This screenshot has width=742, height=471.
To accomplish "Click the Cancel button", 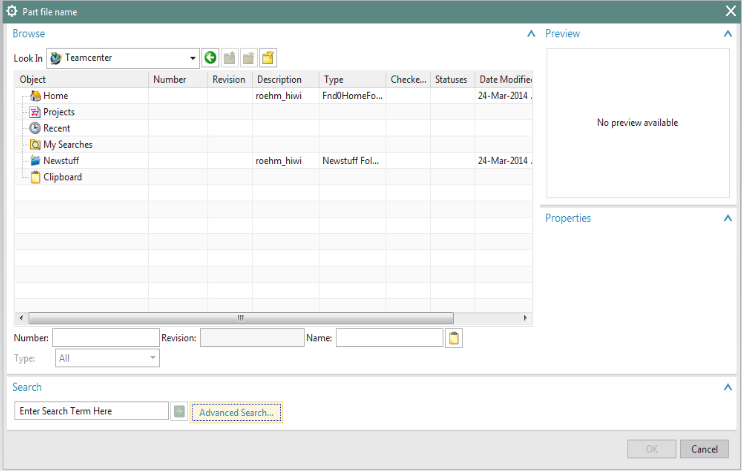I will pyautogui.click(x=704, y=449).
